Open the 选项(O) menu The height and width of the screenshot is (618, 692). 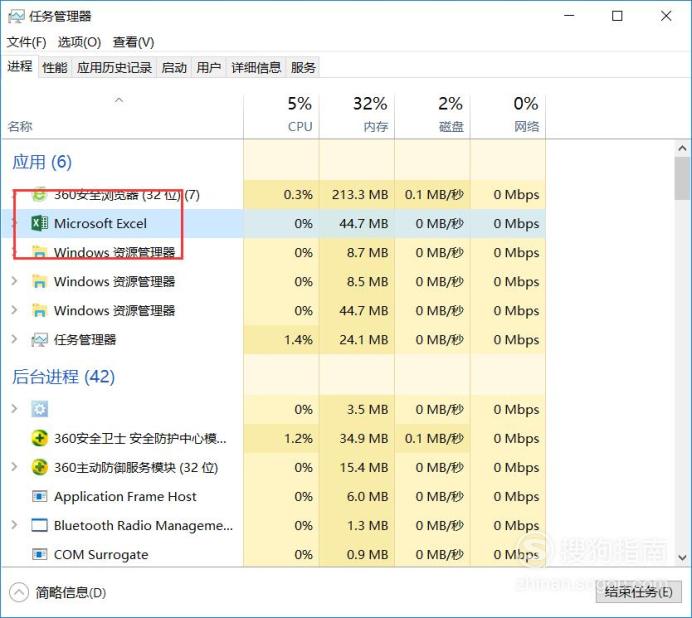pos(79,42)
